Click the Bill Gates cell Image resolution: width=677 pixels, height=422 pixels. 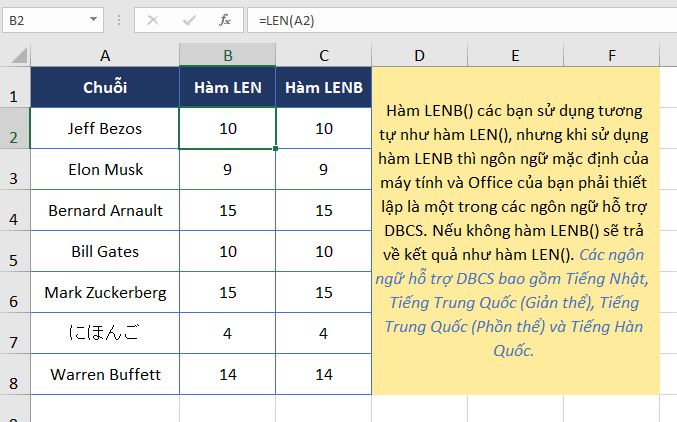pos(105,251)
